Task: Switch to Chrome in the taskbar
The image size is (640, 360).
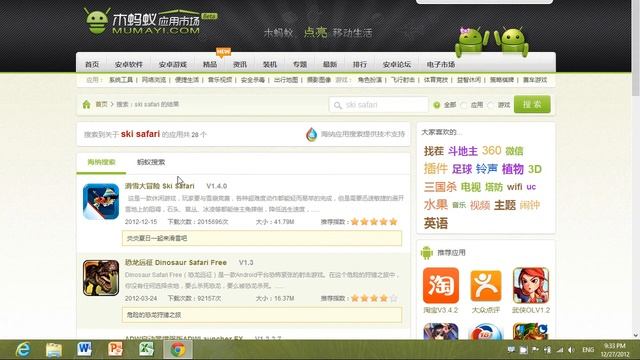Action: coord(178,350)
